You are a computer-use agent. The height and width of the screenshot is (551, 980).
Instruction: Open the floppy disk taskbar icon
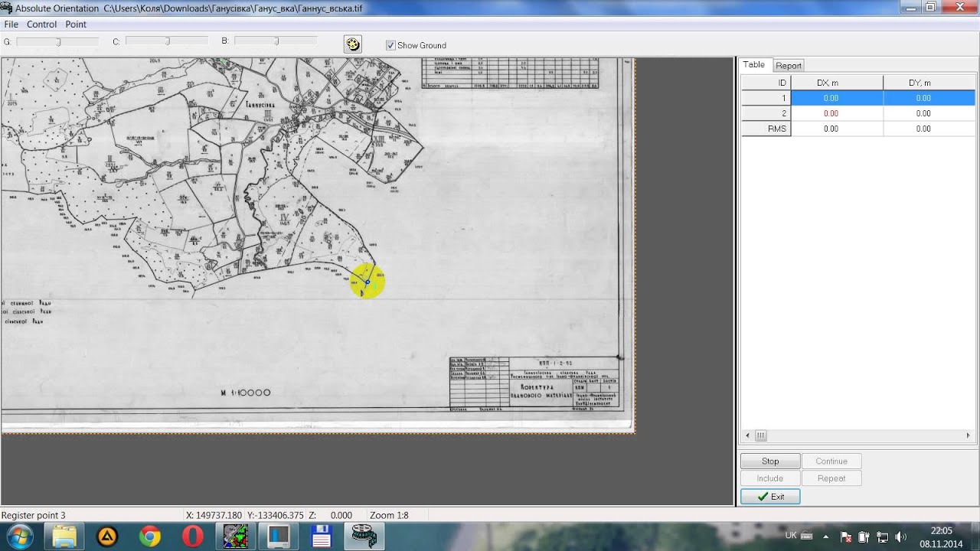[322, 537]
